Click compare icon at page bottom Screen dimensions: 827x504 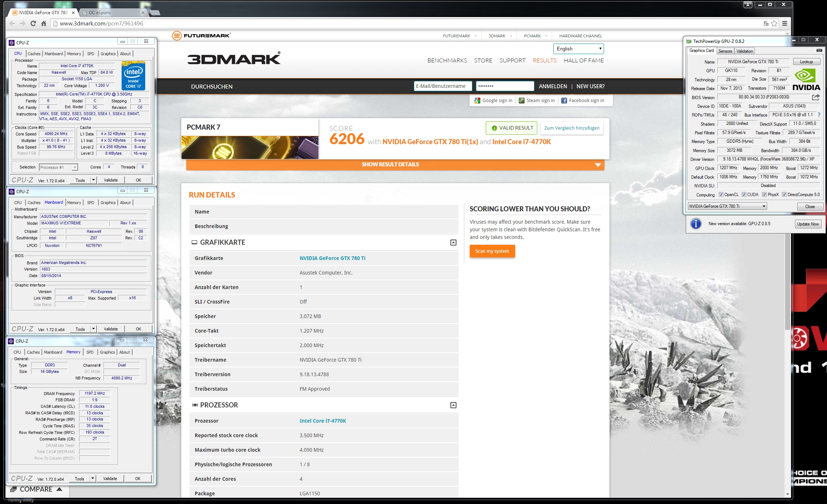(13, 489)
